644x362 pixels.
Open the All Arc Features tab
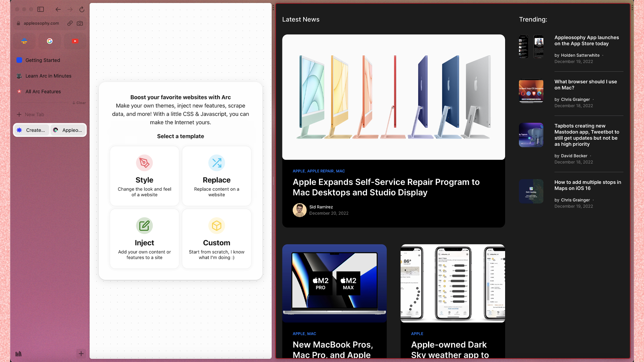click(50, 92)
